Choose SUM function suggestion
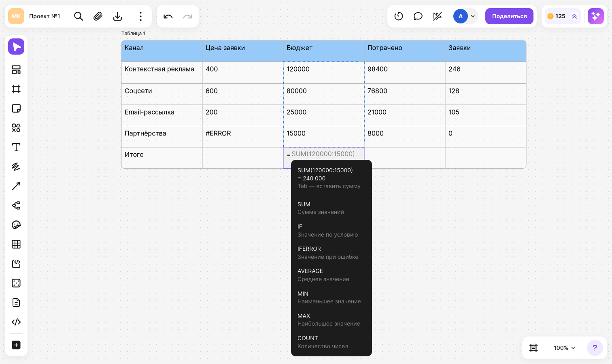612x364 pixels. coord(331,208)
